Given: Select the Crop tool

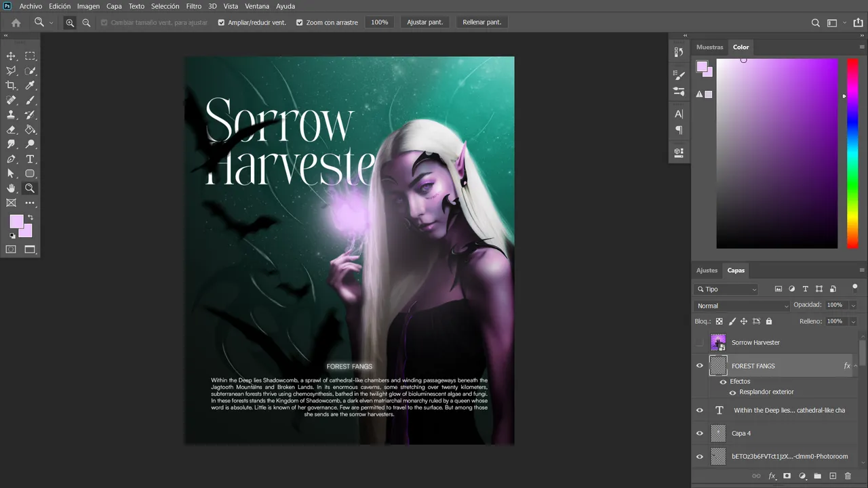Looking at the screenshot, I should 11,85.
